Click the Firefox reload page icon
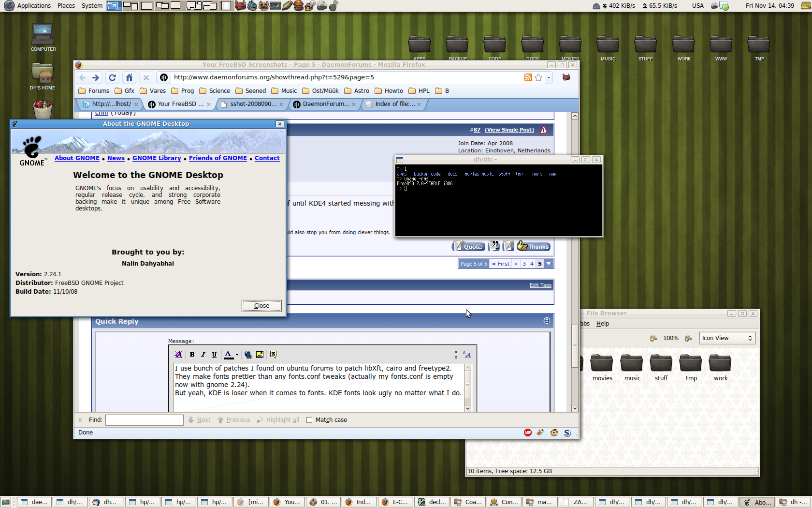Viewport: 812px width, 508px height. coord(112,77)
